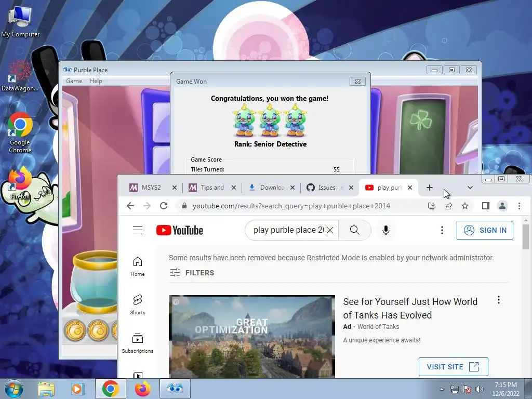Open the Chrome three-dot menu
The height and width of the screenshot is (399, 532).
[519, 206]
